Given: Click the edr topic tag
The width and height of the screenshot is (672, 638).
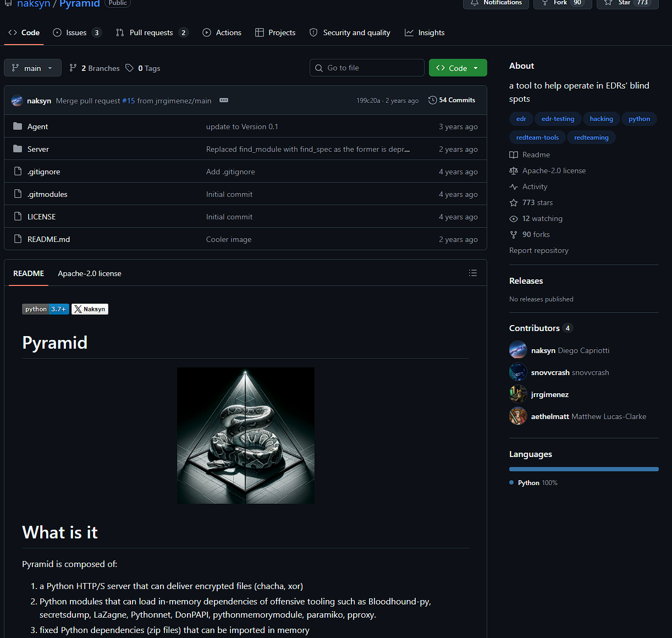Looking at the screenshot, I should [521, 119].
